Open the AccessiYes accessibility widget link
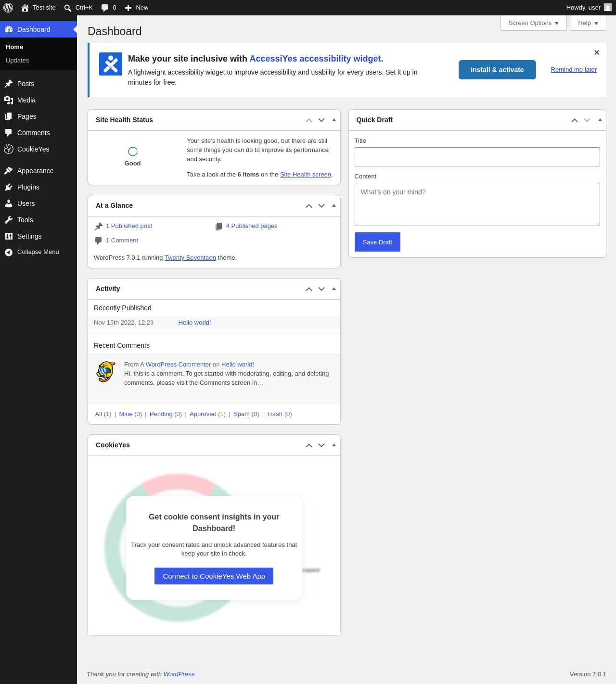The width and height of the screenshot is (616, 684). (316, 59)
